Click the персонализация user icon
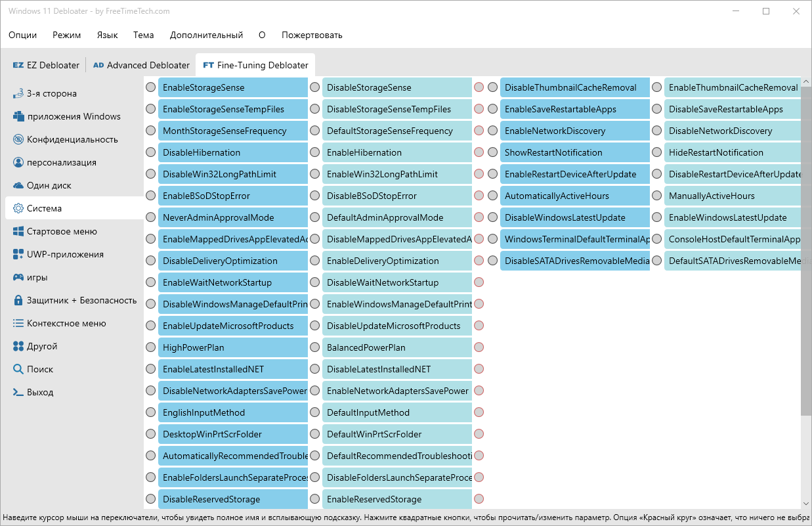This screenshot has height=526, width=812. (x=18, y=162)
